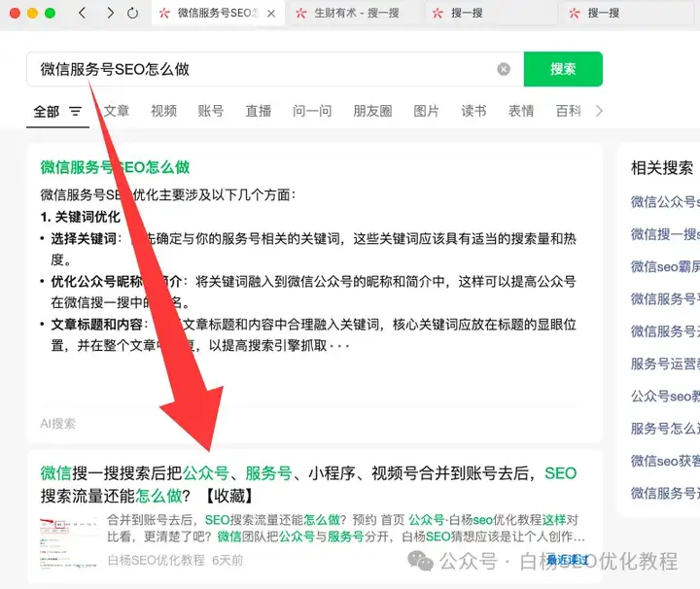Open the filter icon next to 全部
This screenshot has width=700, height=589.
76,111
